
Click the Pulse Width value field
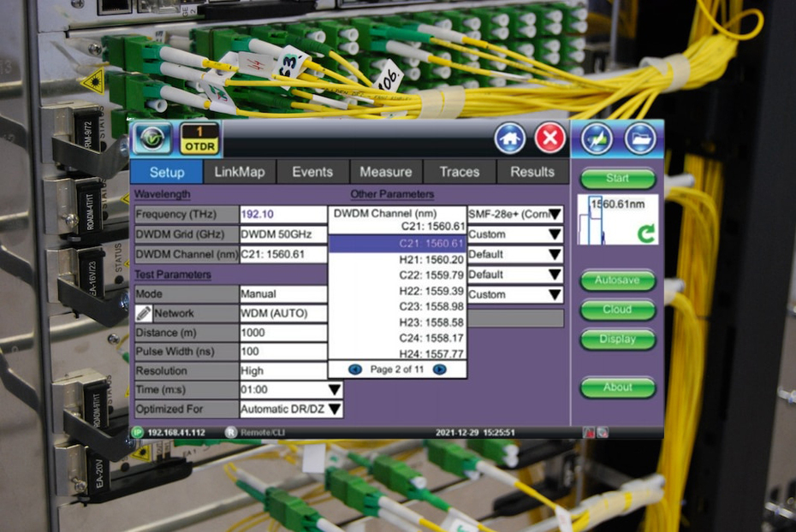pyautogui.click(x=282, y=352)
